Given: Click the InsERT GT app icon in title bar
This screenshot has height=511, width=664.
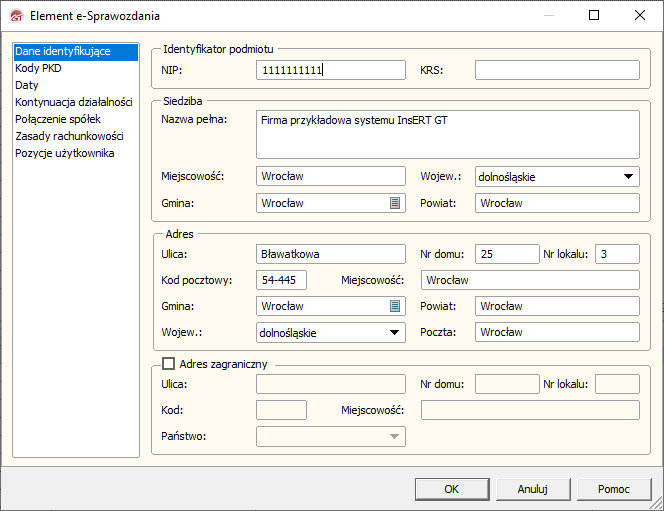Looking at the screenshot, I should [17, 16].
